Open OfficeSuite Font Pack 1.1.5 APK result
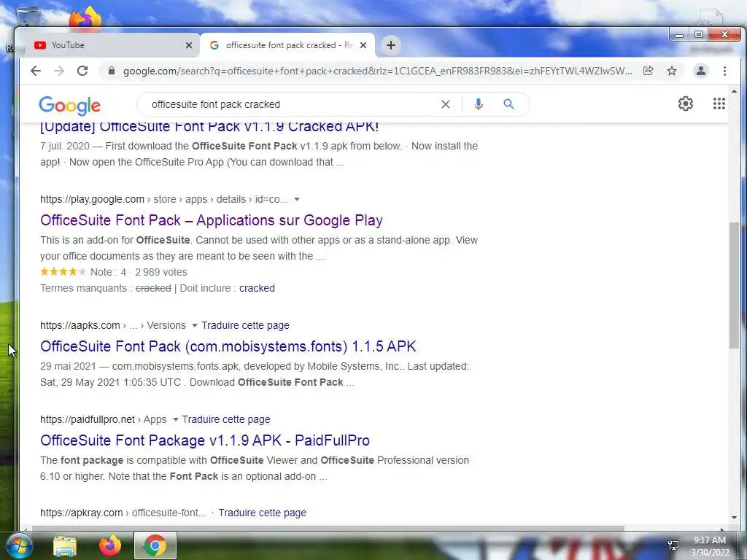Screen dimensions: 747x560 (x=228, y=346)
